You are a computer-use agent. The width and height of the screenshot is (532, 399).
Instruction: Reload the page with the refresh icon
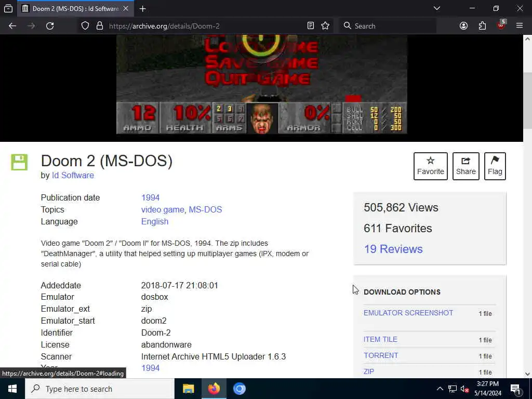click(50, 26)
